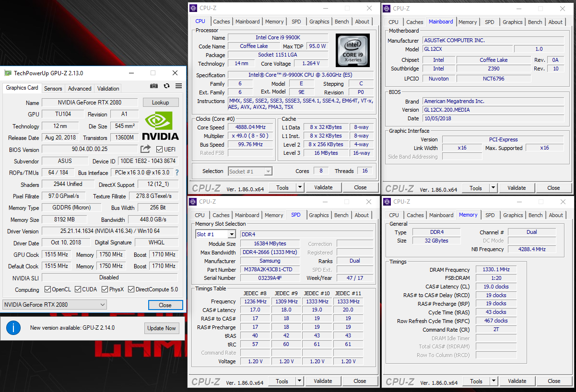Click the blue info icon in update bar
This screenshot has height=392, width=576.
[13, 328]
